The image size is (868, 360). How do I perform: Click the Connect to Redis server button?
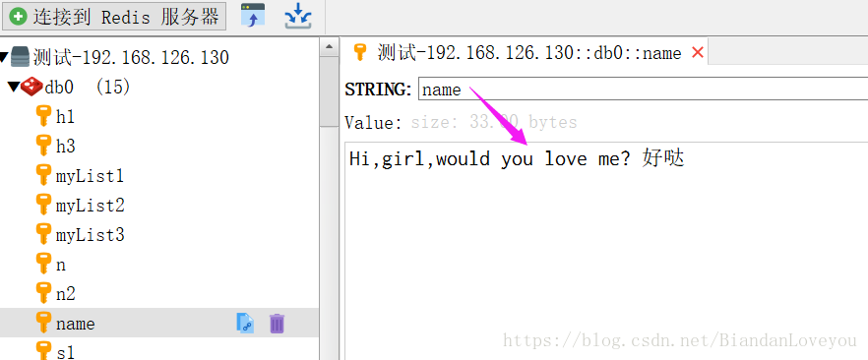click(114, 17)
